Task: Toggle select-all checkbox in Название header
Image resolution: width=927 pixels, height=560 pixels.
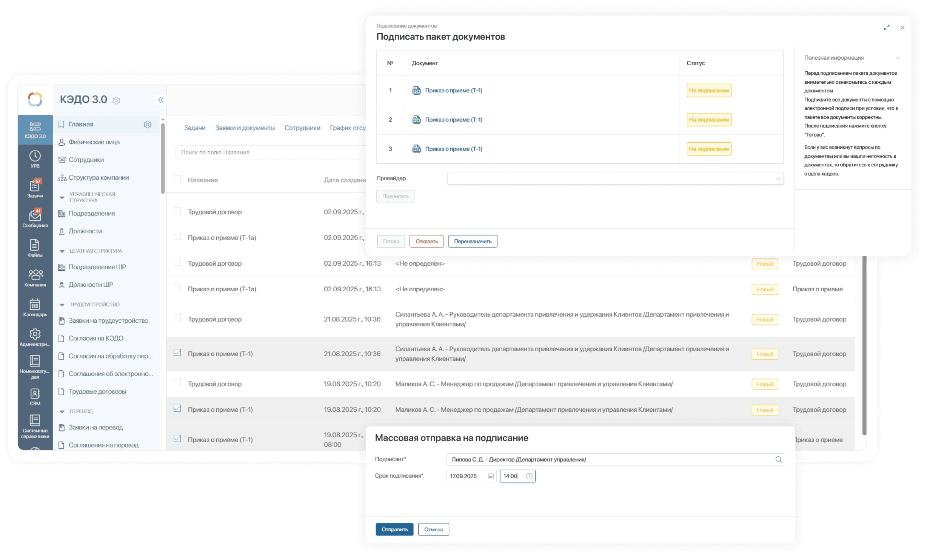Action: point(177,179)
